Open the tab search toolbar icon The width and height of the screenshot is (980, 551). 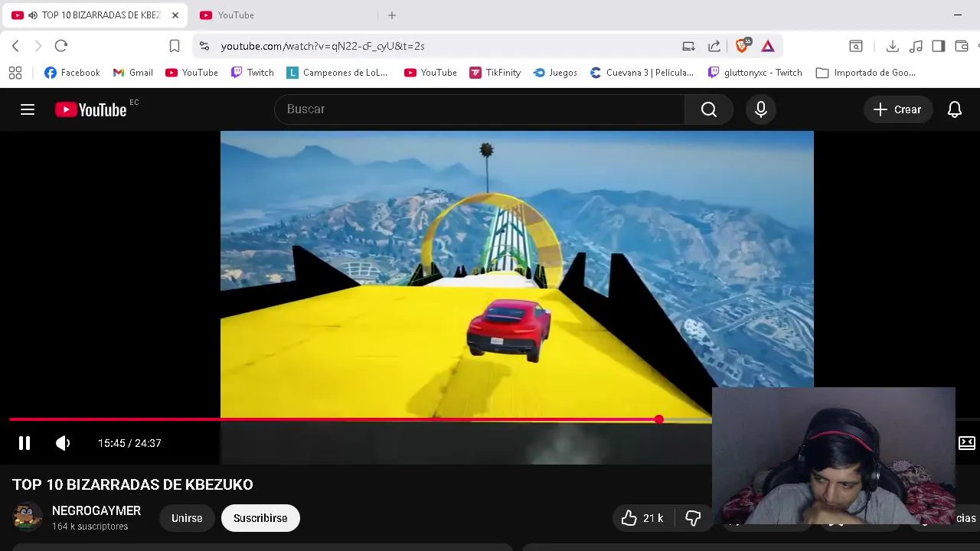point(856,46)
